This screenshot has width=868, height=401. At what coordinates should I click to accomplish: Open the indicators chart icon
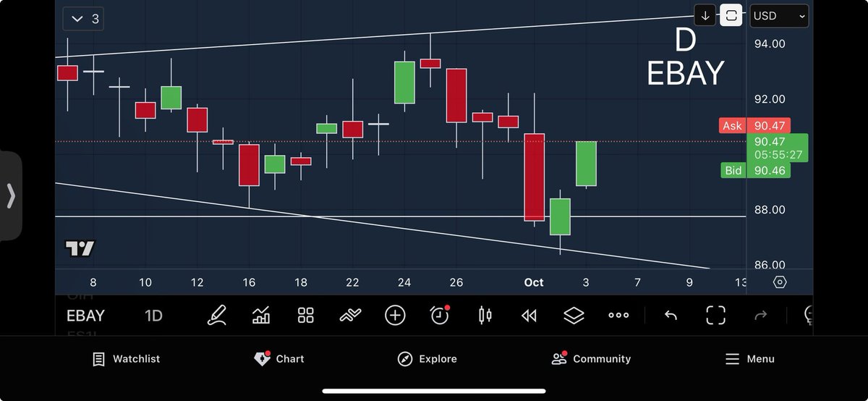pos(261,315)
